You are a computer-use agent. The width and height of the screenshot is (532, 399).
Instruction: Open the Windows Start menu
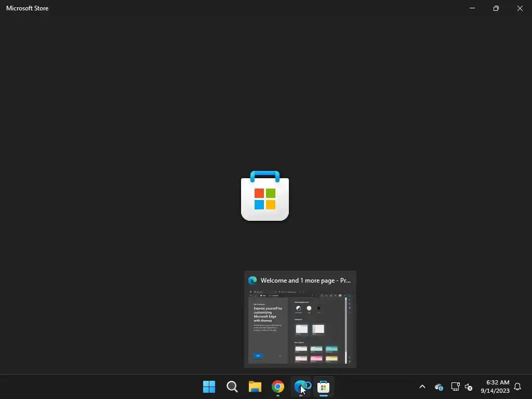[x=209, y=387]
